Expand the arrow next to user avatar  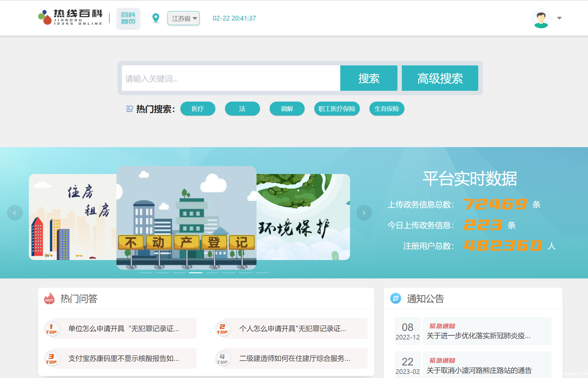pos(559,18)
